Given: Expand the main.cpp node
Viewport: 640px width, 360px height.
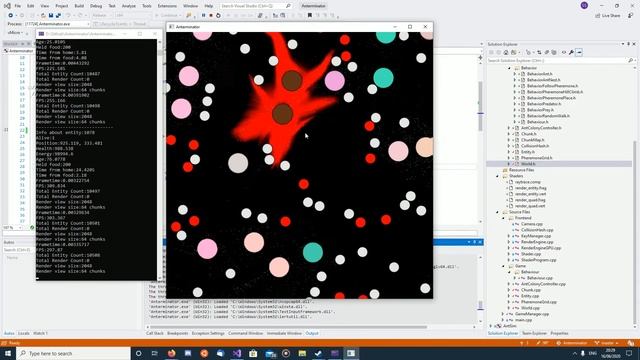Looking at the screenshot, I should 503,320.
